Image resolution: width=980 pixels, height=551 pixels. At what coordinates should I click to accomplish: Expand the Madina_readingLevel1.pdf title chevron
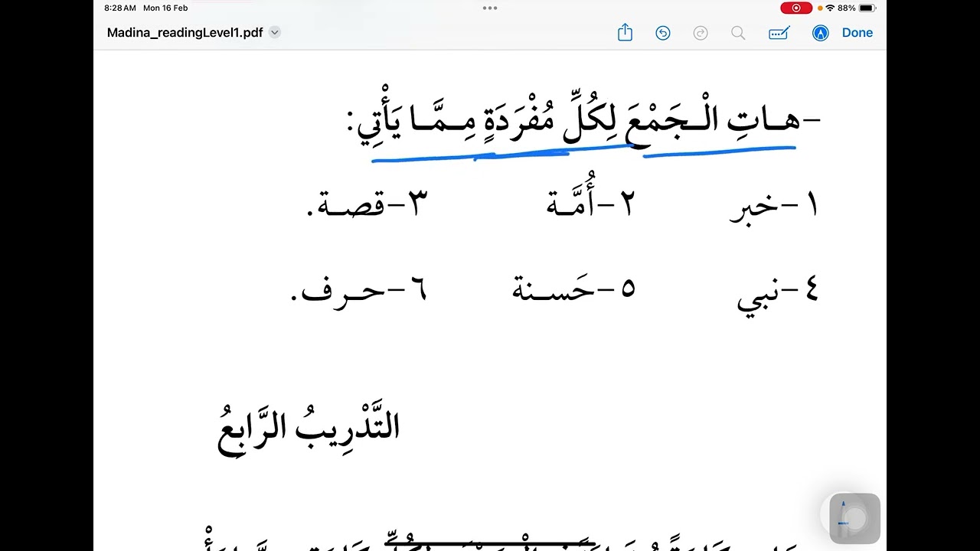(x=275, y=33)
